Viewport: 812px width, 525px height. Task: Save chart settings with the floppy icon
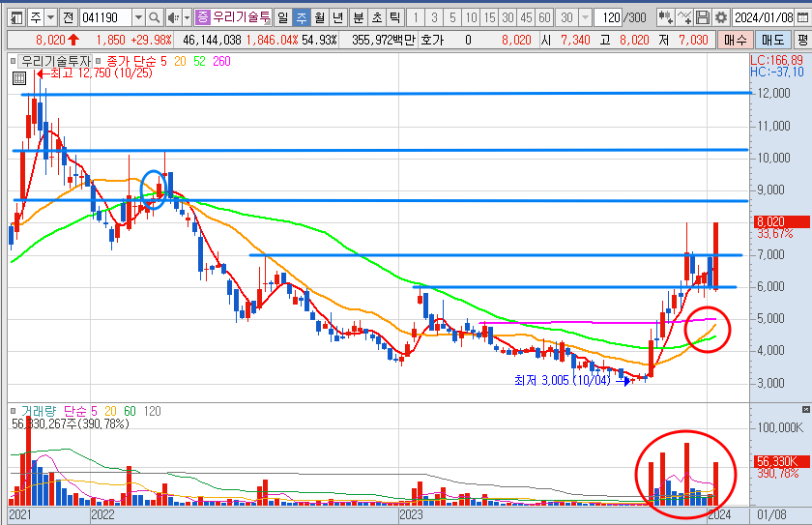pyautogui.click(x=702, y=18)
